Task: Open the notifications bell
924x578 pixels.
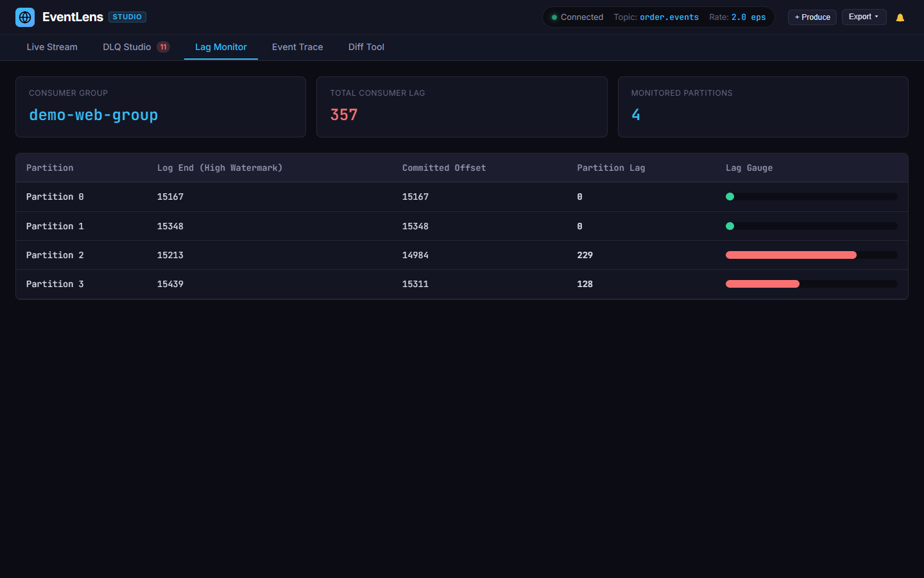Action: [x=900, y=17]
